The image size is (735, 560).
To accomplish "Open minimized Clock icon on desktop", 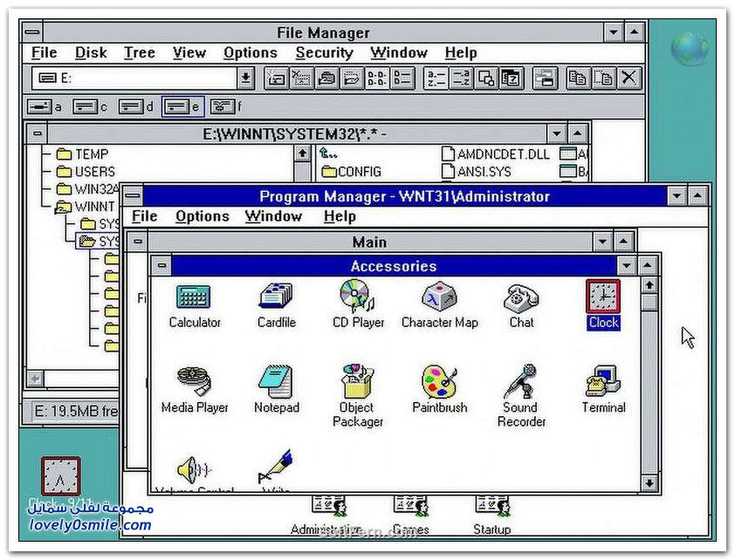I will [60, 476].
